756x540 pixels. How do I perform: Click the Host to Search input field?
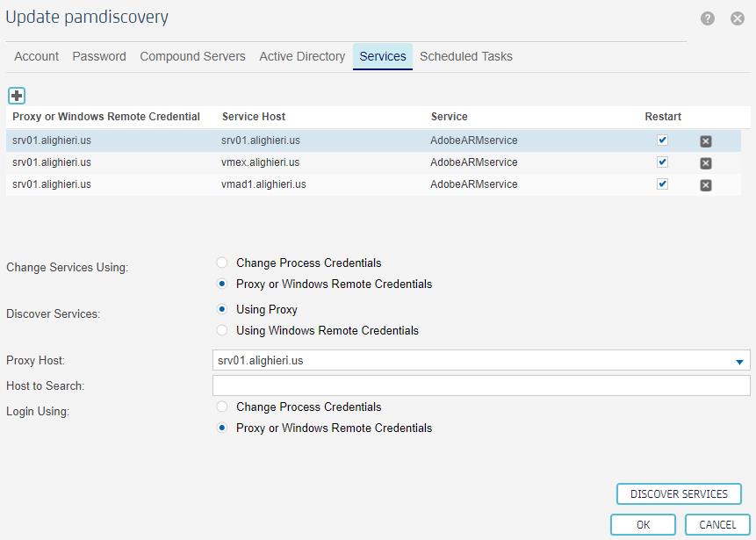[479, 385]
